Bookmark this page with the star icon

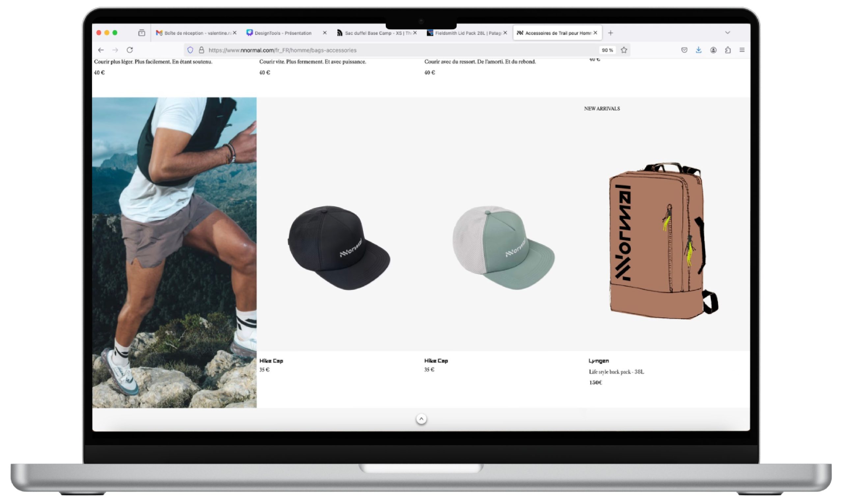coord(624,50)
